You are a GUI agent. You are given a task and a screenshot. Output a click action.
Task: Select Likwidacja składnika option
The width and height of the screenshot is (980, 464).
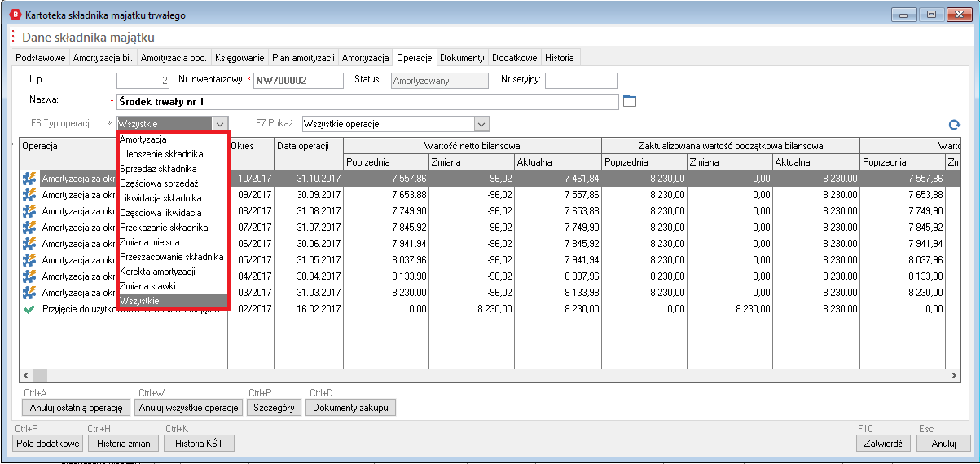tap(174, 198)
